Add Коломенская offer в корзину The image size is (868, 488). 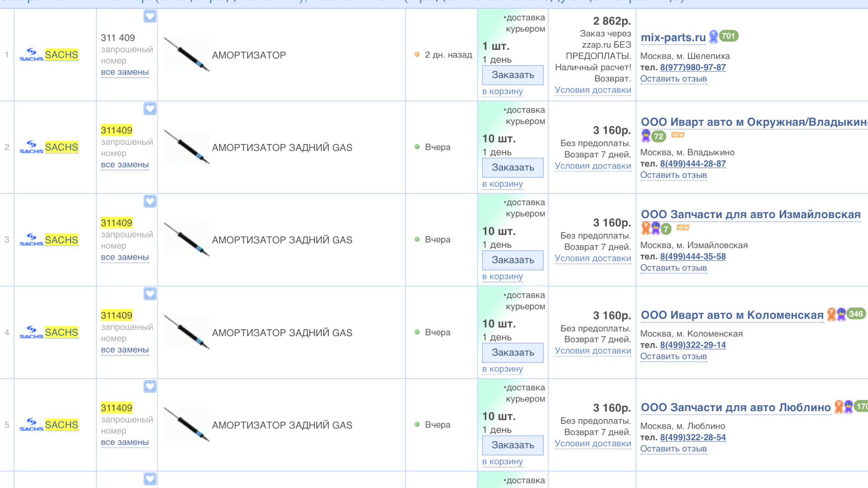click(x=502, y=369)
